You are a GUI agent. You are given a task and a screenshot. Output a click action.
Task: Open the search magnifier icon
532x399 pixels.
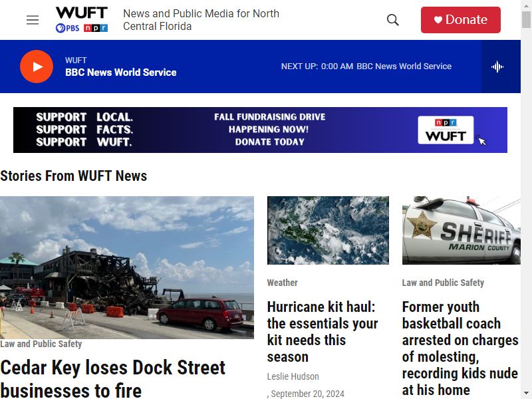pyautogui.click(x=392, y=20)
